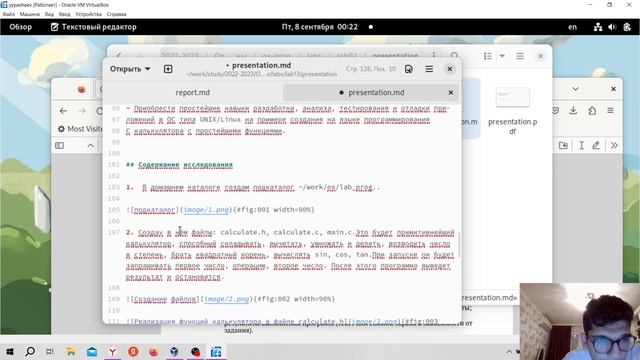Click the volume icon in top bar
This screenshot has width=640, height=360.
point(612,27)
